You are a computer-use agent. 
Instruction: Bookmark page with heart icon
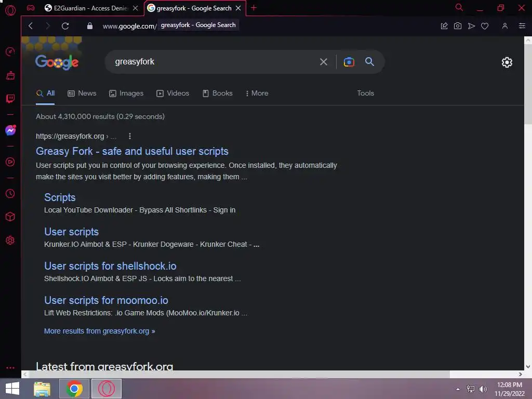click(x=485, y=26)
